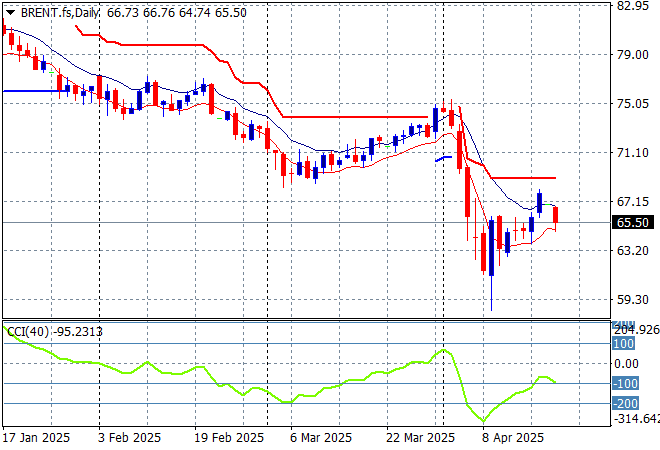Select the 82.95 price scale label
This screenshot has height=450, width=660.
pyautogui.click(x=633, y=6)
